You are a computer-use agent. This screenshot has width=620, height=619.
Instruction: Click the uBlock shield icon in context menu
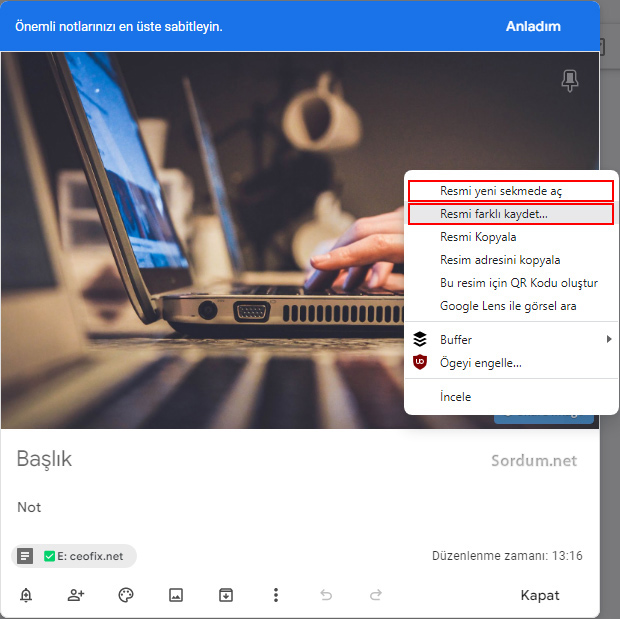(x=420, y=362)
